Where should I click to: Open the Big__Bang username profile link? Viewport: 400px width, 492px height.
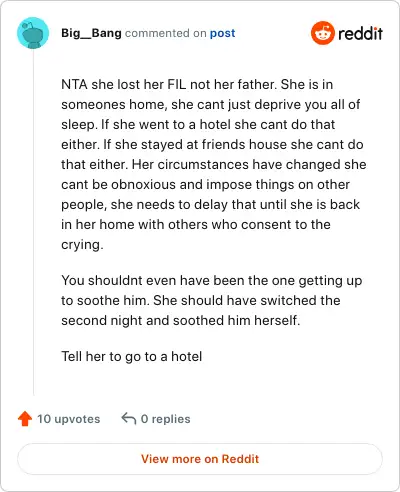tap(91, 33)
